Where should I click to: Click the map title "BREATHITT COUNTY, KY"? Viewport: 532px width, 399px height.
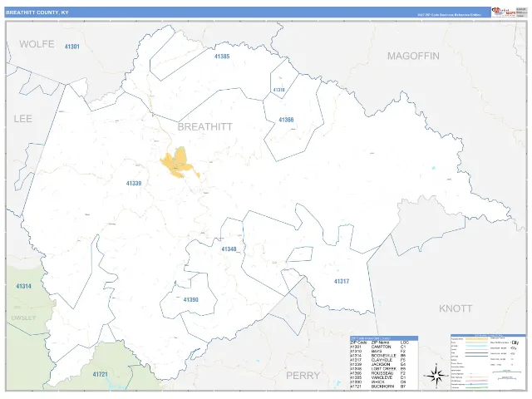click(37, 12)
